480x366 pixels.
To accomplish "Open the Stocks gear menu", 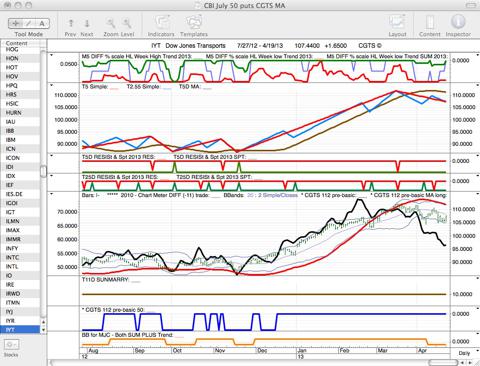I will 11,344.
